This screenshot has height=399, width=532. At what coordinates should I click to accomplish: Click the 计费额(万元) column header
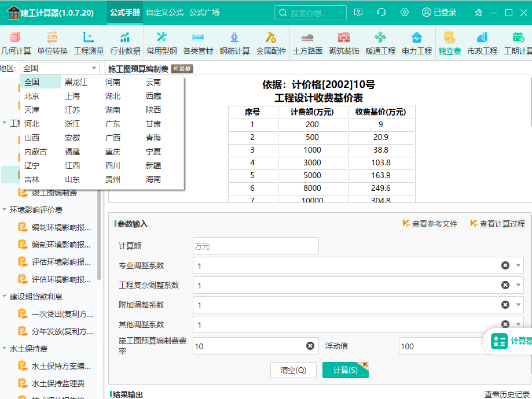(x=312, y=112)
